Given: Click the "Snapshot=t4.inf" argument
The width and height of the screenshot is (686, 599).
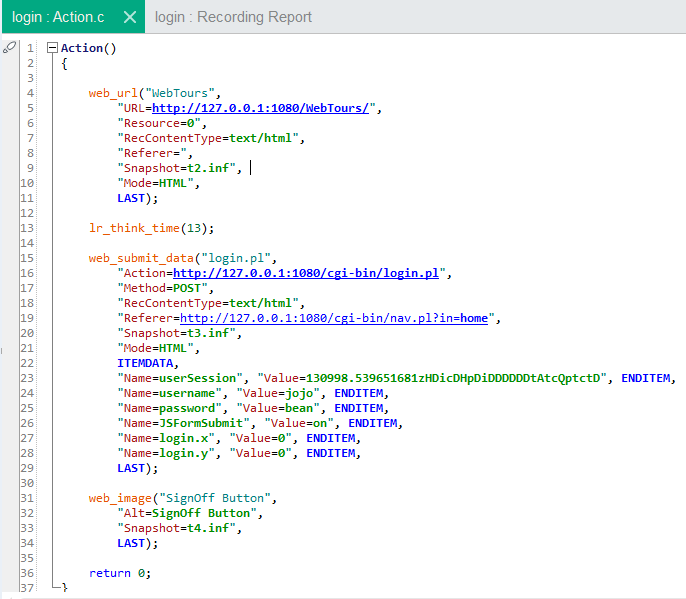Looking at the screenshot, I should click(176, 528).
